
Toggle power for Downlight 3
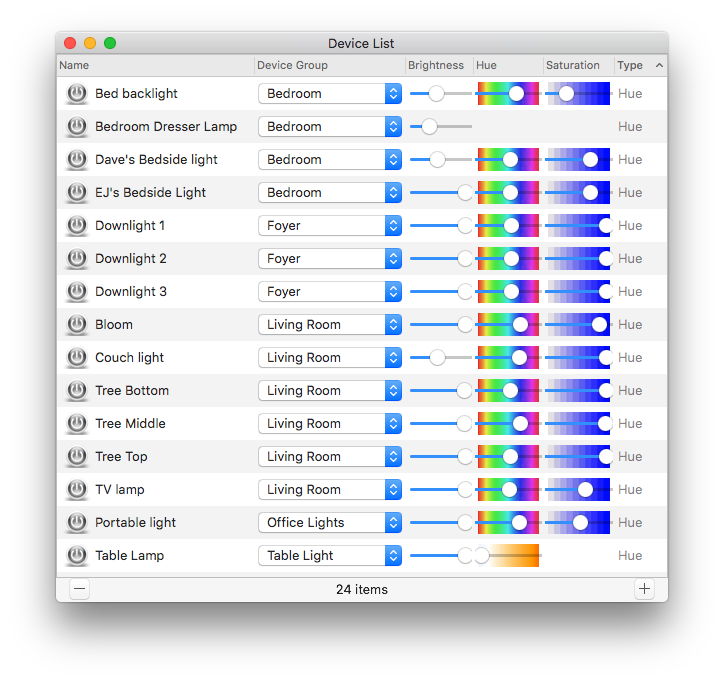tap(77, 292)
